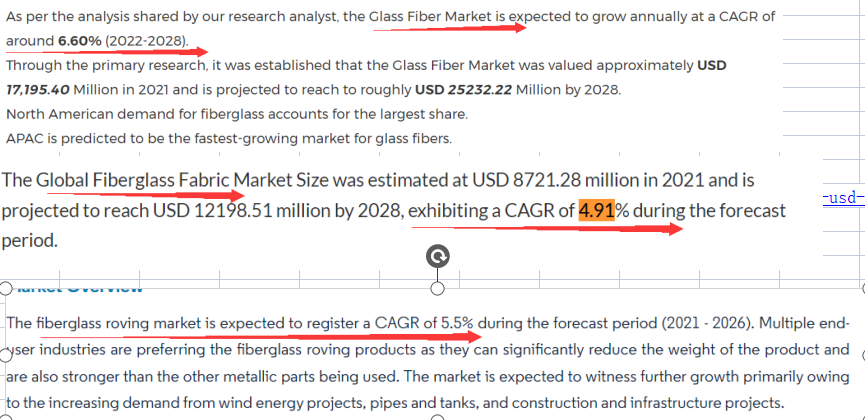
Task: Click the red arrow under "exhibiting a CAGR"
Action: click(x=548, y=228)
